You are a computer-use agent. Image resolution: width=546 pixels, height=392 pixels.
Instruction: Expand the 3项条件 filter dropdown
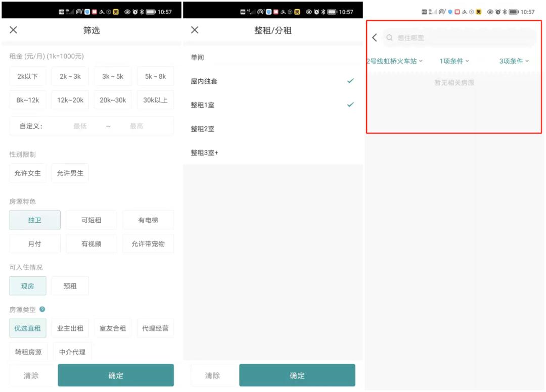click(x=513, y=60)
